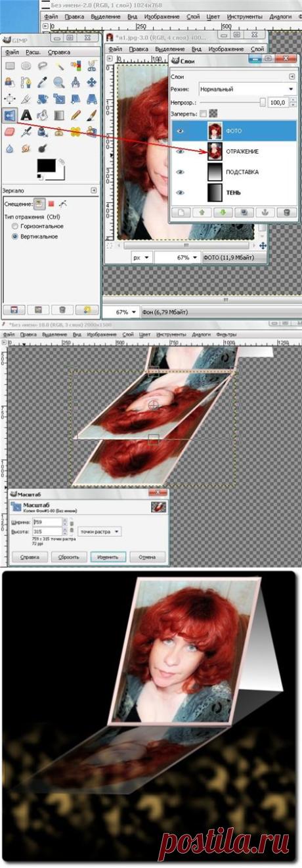Select the Text tool

coord(26,115)
